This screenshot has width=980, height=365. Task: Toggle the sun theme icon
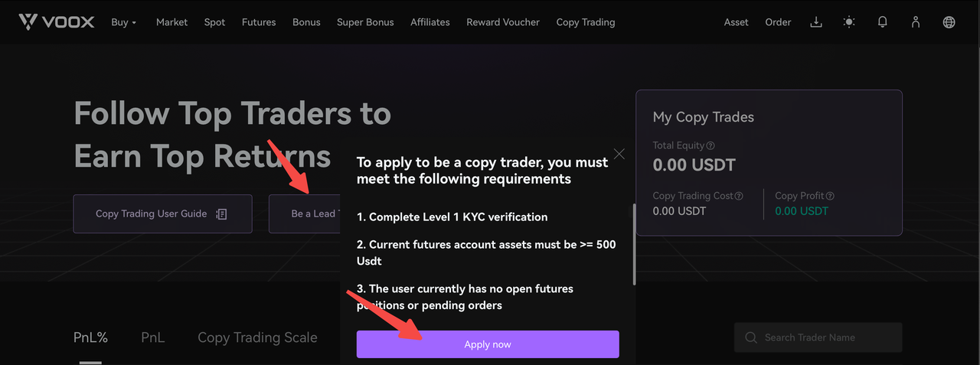point(849,22)
